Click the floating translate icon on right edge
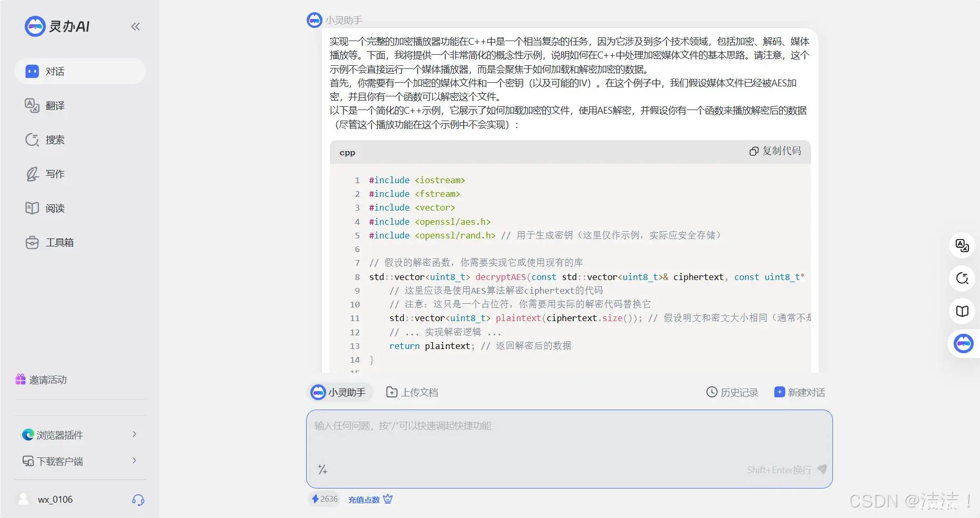 click(x=962, y=245)
